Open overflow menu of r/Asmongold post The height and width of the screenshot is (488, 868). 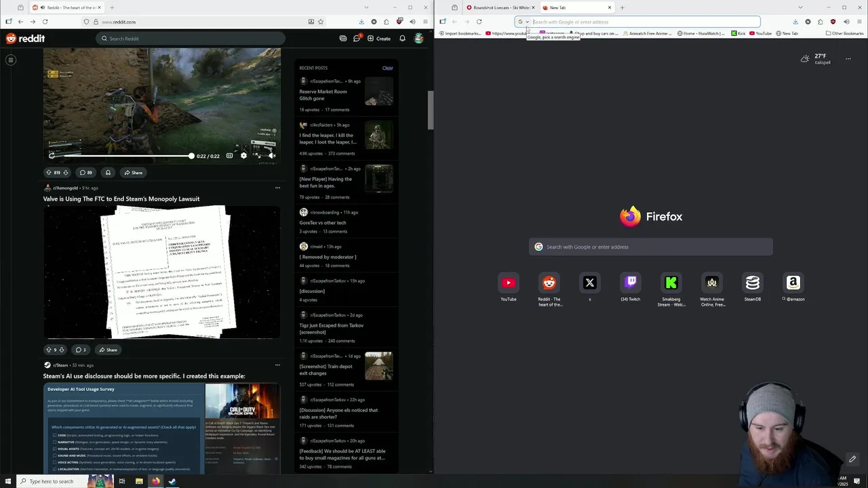click(277, 188)
